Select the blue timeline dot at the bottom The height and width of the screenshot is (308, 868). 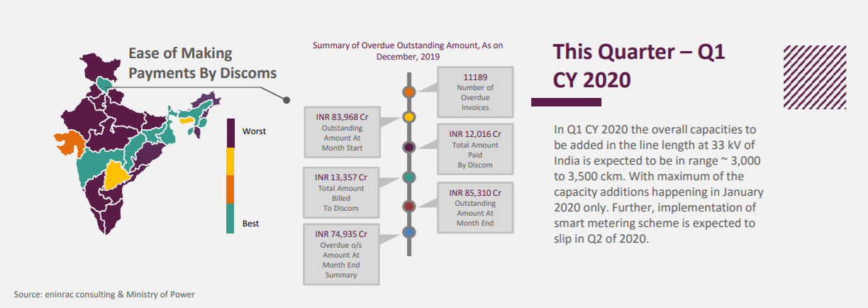point(409,232)
